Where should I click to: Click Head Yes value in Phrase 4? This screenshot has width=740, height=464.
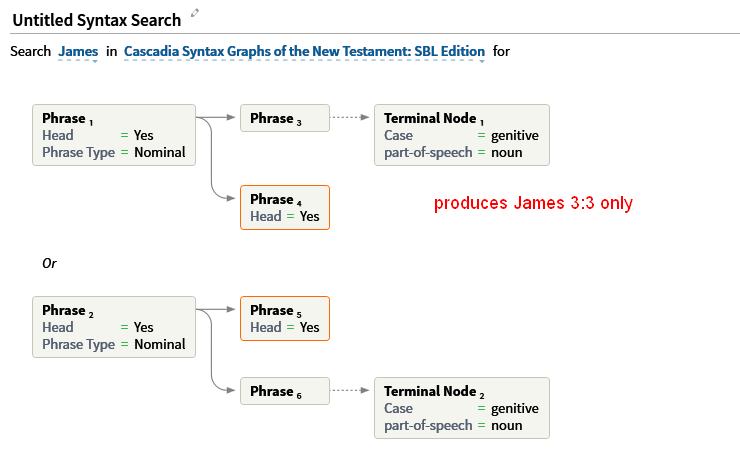309,216
